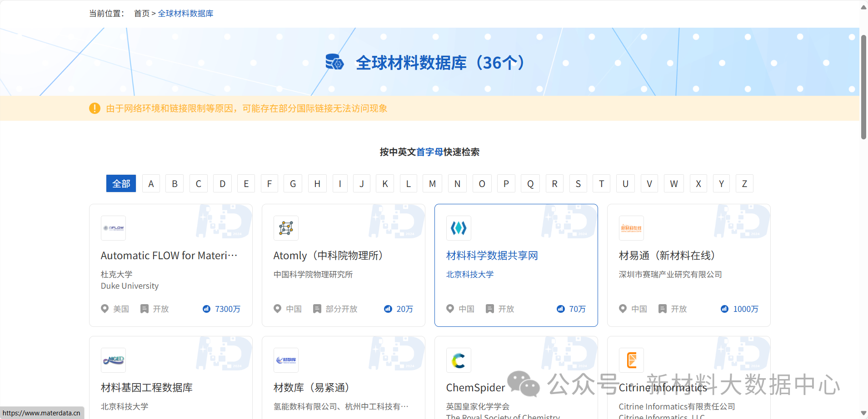Filter databases by letter P
Screen dimensions: 868x419
click(506, 183)
